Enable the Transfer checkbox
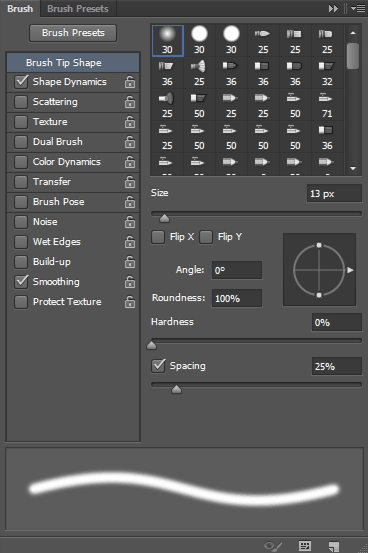The image size is (368, 553). 21,182
